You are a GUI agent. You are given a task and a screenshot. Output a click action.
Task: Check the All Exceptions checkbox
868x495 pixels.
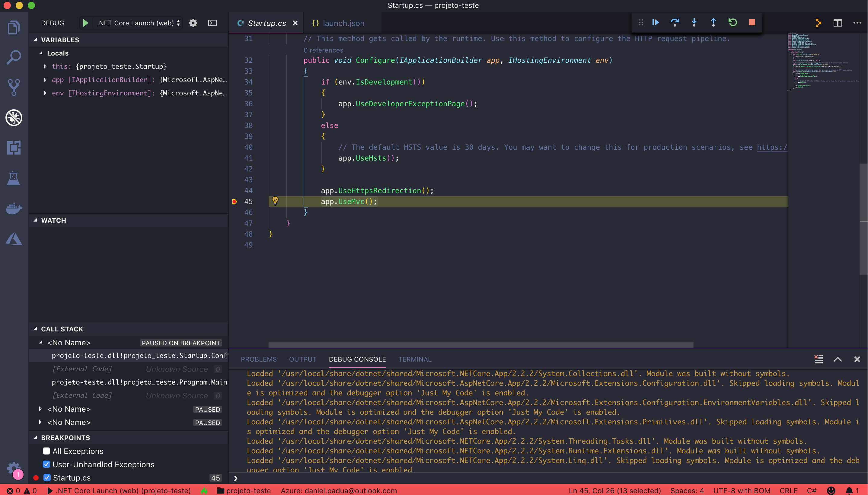pos(46,451)
